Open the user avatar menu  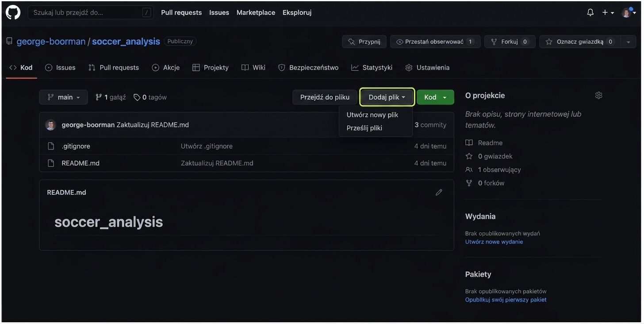(629, 12)
